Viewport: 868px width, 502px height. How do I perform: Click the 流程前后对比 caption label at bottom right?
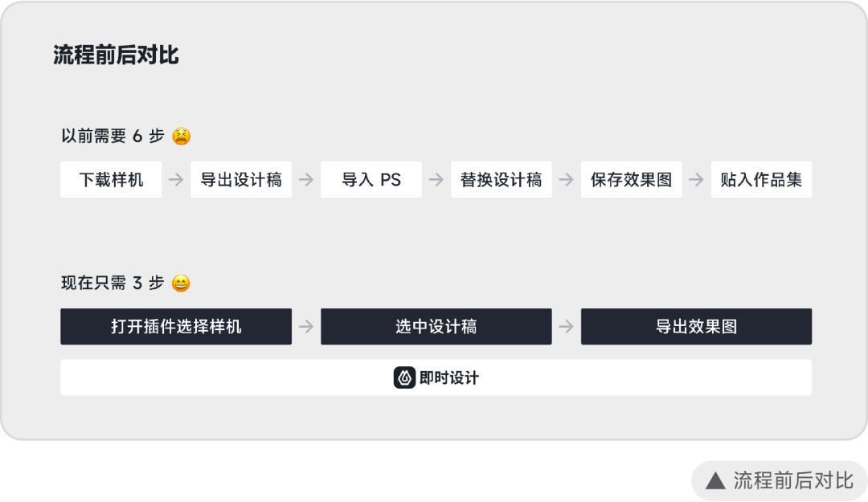(792, 481)
